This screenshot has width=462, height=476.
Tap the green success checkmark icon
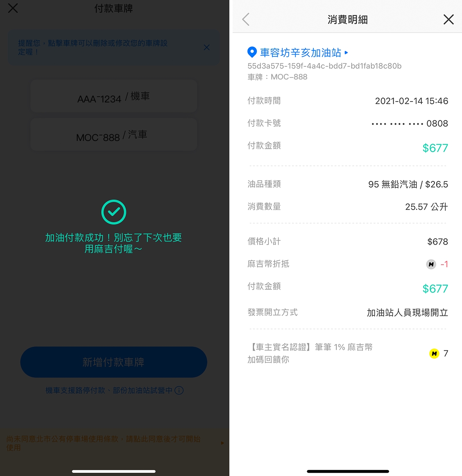point(114,212)
